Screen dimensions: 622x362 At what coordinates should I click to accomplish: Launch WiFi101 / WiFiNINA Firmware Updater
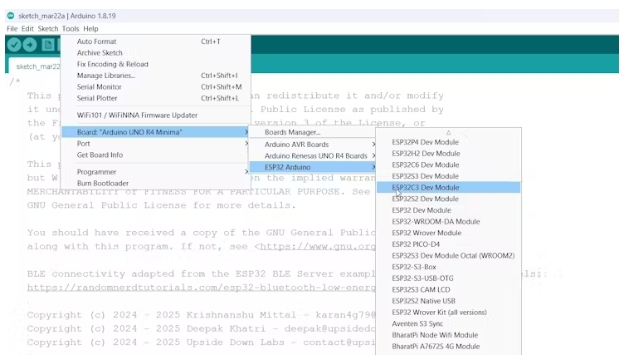(x=156, y=115)
